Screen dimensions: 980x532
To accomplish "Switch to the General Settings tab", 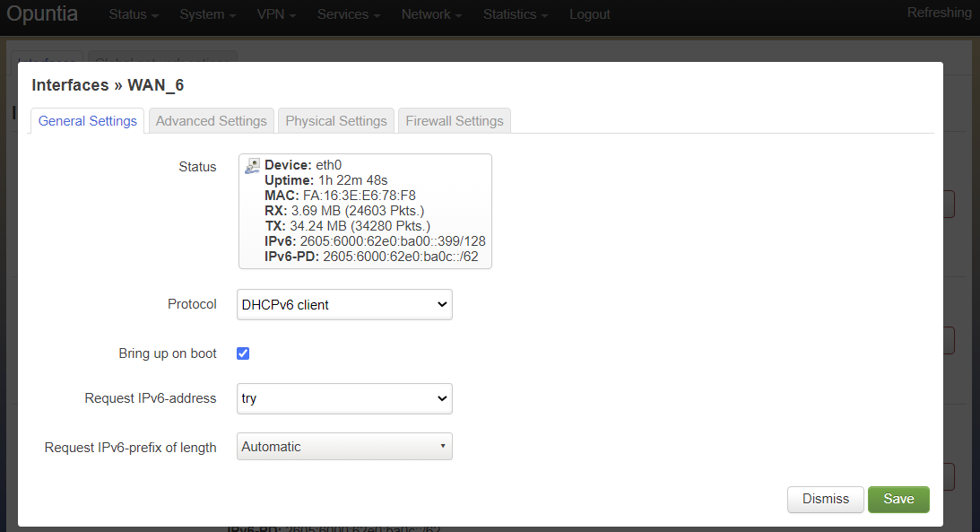I will pos(88,121).
